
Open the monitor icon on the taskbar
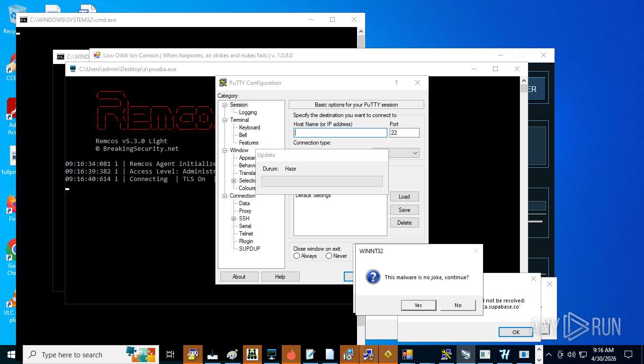point(272,355)
